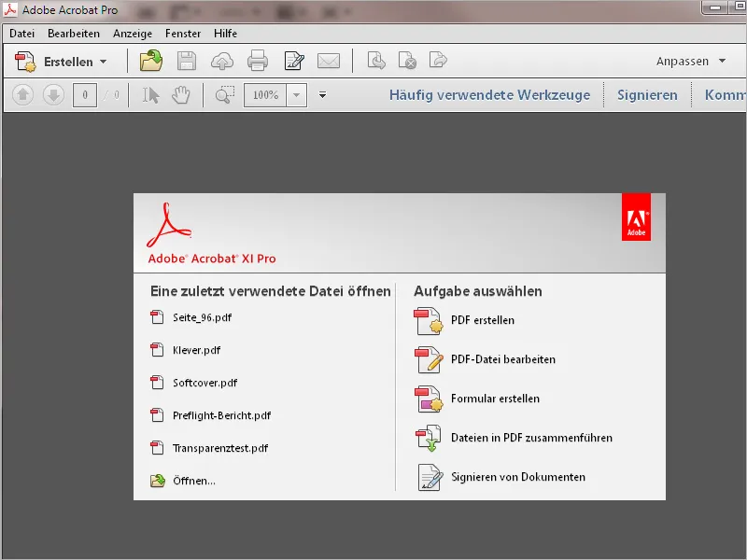Click the rotate page icon in toolbar
This screenshot has height=560, width=747.
[376, 61]
